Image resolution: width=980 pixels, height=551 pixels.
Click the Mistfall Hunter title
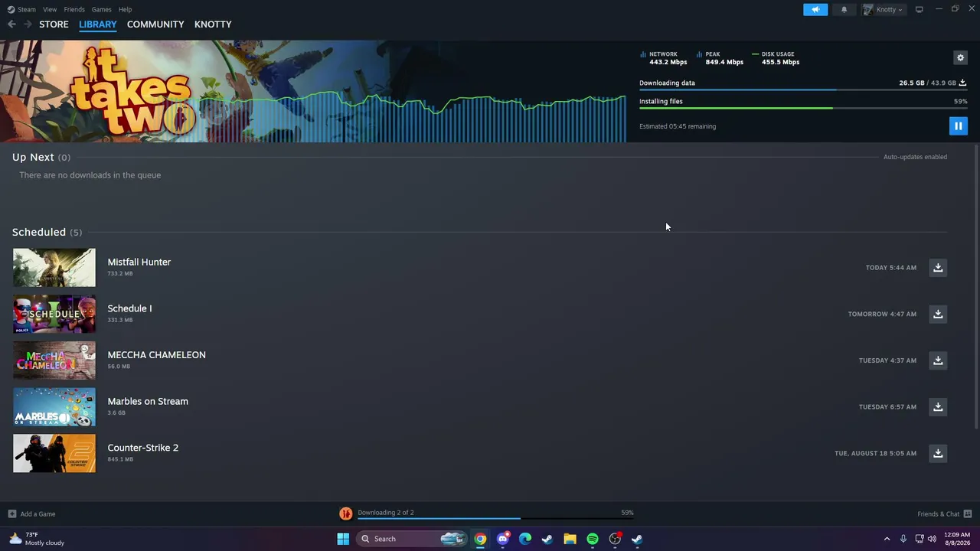(139, 262)
